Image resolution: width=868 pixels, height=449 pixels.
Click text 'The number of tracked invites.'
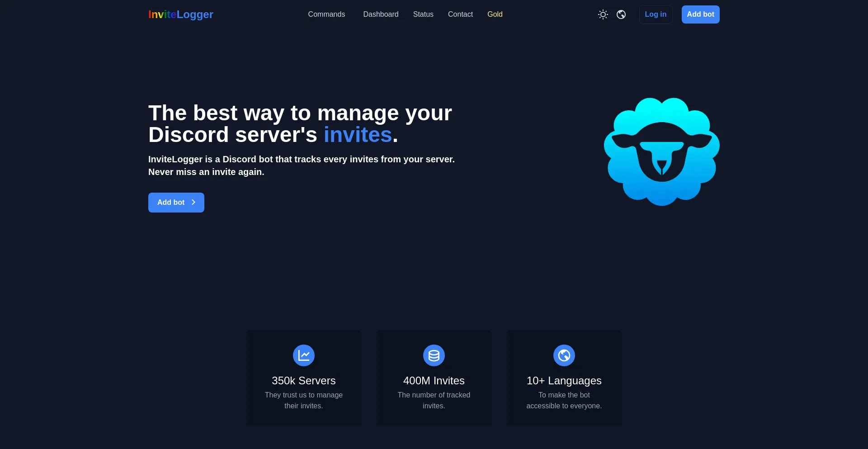pos(434,401)
